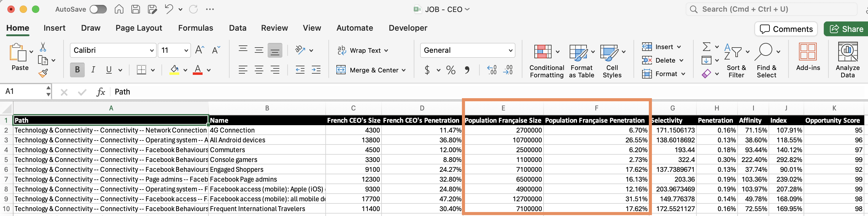
Task: Toggle Italic formatting
Action: (x=93, y=70)
